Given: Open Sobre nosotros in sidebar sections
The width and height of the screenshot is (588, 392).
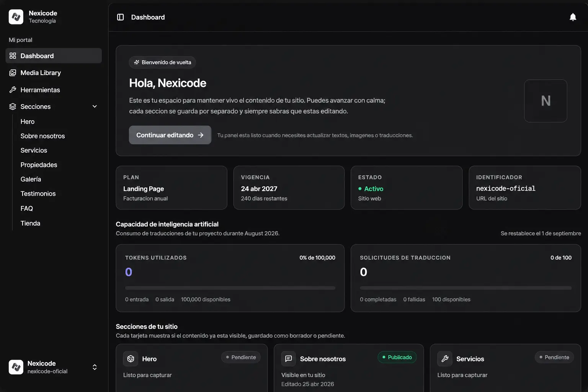Looking at the screenshot, I should [x=42, y=136].
